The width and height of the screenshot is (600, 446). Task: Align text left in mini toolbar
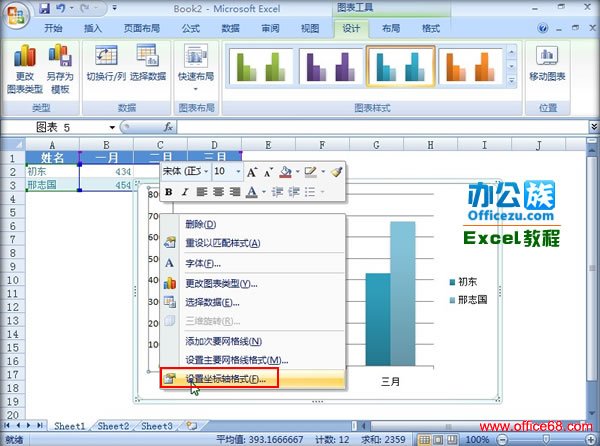pyautogui.click(x=201, y=192)
